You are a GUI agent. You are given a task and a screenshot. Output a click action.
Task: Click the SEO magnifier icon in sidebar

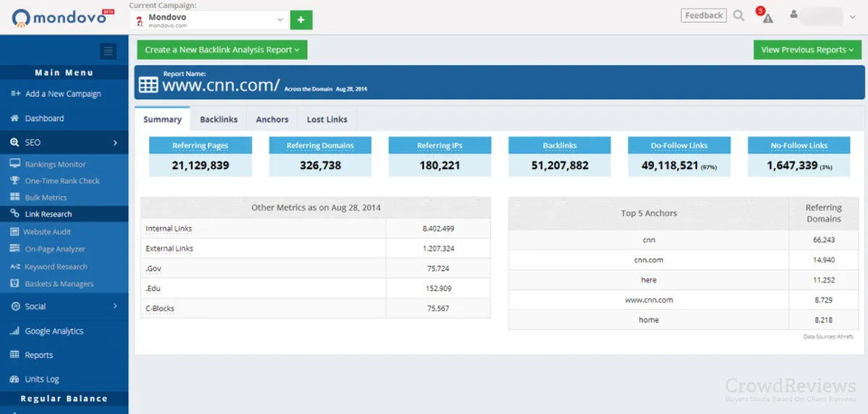point(15,142)
